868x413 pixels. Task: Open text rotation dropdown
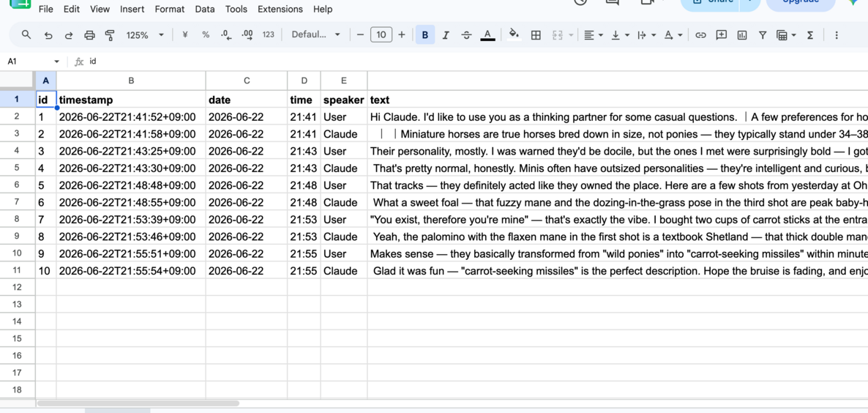pos(673,35)
